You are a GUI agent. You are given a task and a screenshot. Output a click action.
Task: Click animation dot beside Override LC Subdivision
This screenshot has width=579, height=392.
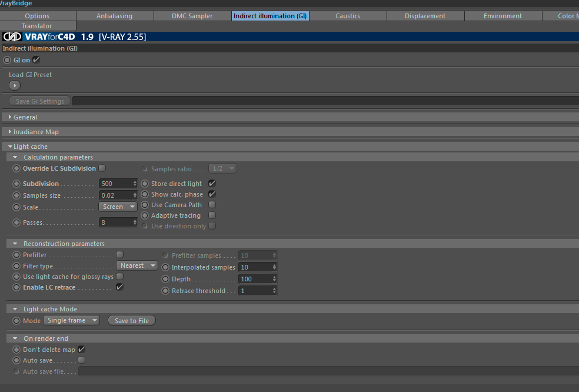(x=16, y=168)
